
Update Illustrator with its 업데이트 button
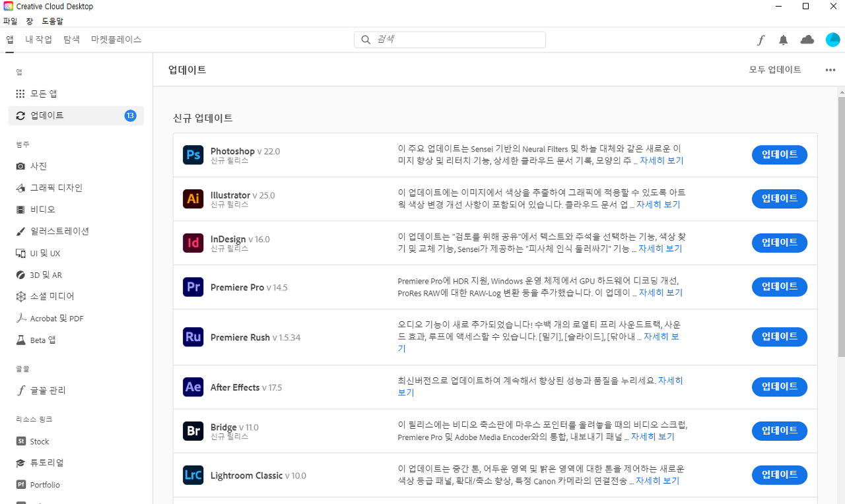[x=780, y=199]
